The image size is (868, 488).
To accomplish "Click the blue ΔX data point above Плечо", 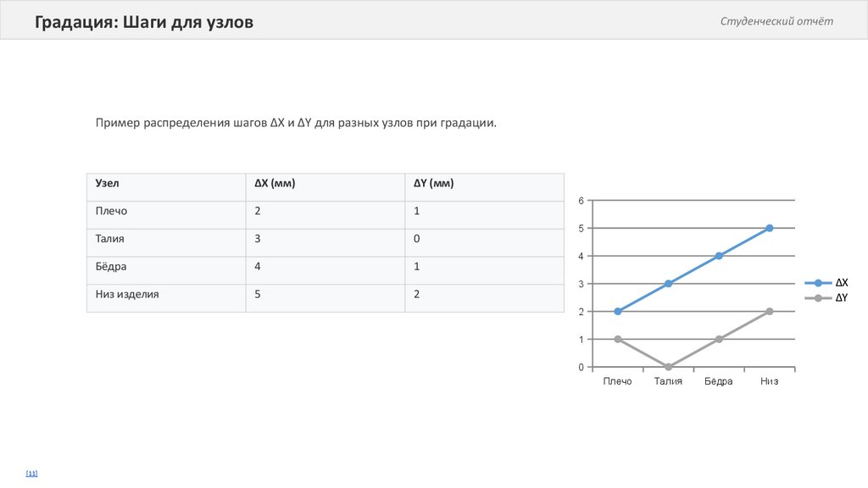I will coord(618,311).
